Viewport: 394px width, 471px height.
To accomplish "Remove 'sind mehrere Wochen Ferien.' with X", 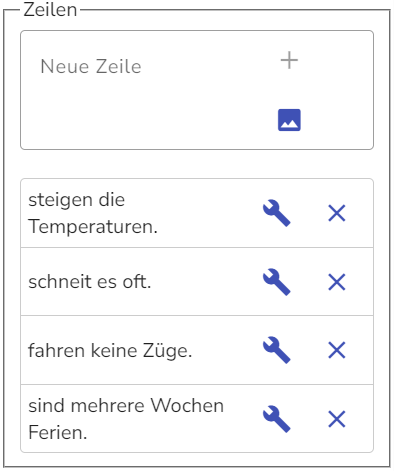I will (337, 419).
